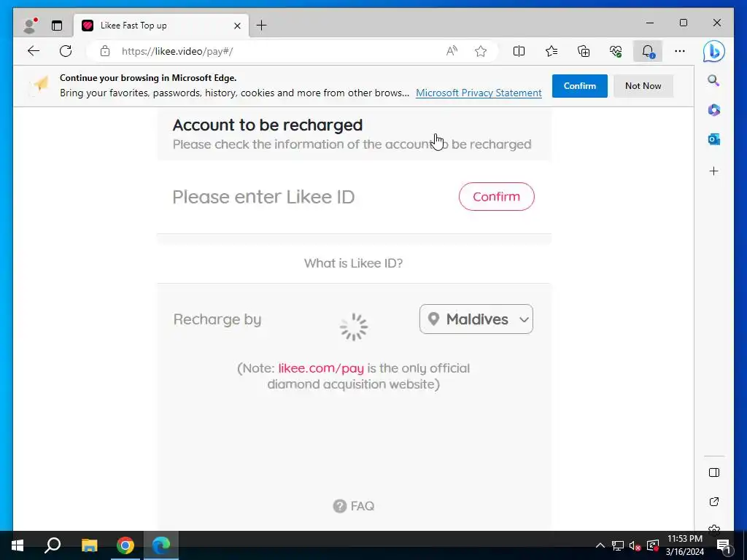Open the Favorites list icon
This screenshot has width=747, height=560.
pos(551,51)
